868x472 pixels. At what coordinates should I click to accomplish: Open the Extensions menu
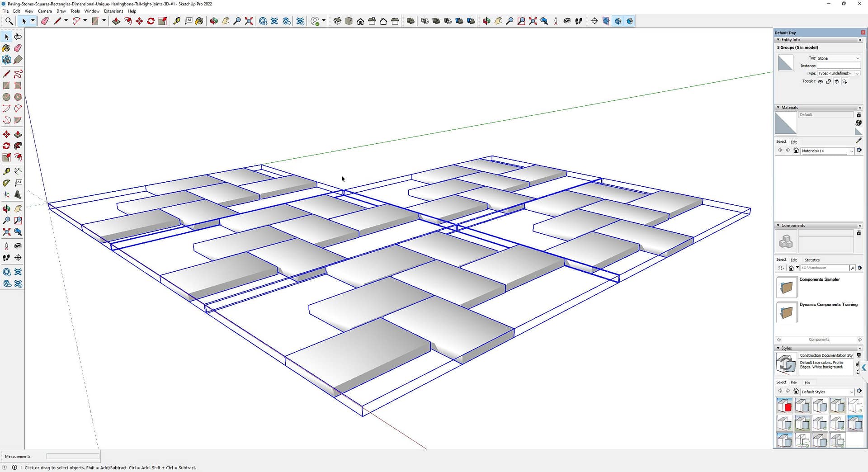coord(113,11)
